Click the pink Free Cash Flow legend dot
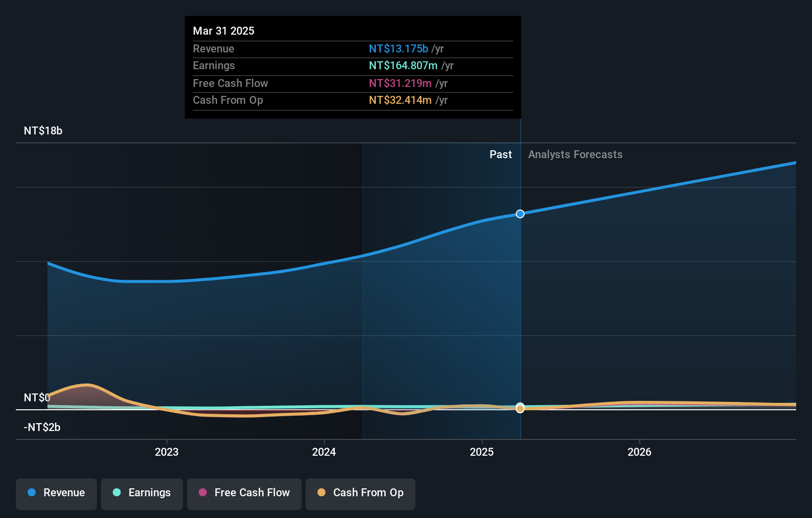The height and width of the screenshot is (518, 812). 203,492
